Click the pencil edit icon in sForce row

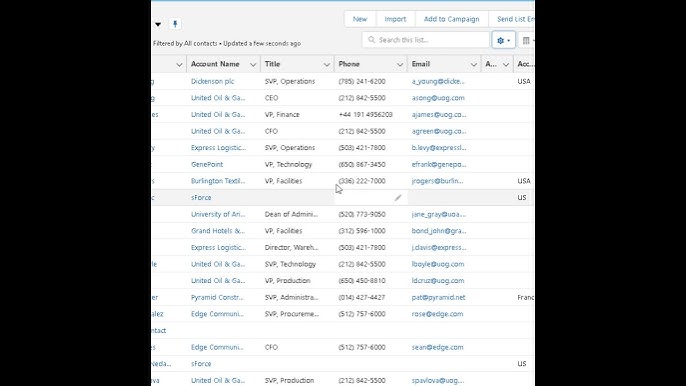397,198
